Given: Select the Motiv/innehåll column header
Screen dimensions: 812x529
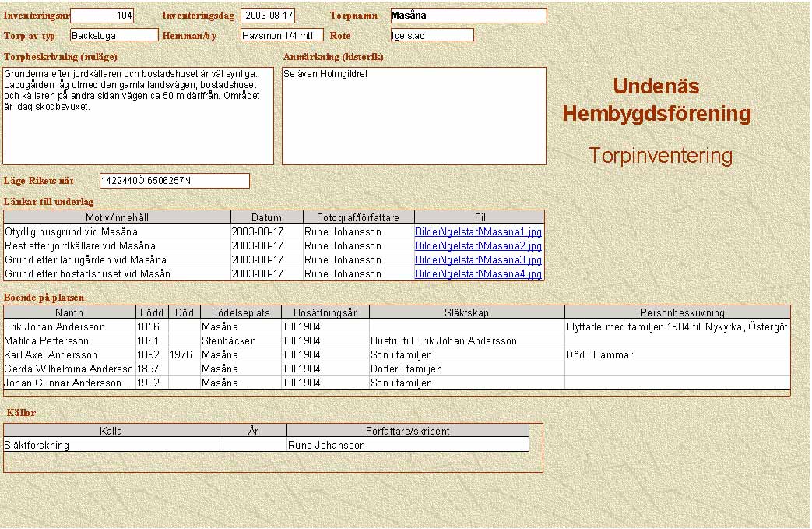Looking at the screenshot, I should tap(118, 217).
